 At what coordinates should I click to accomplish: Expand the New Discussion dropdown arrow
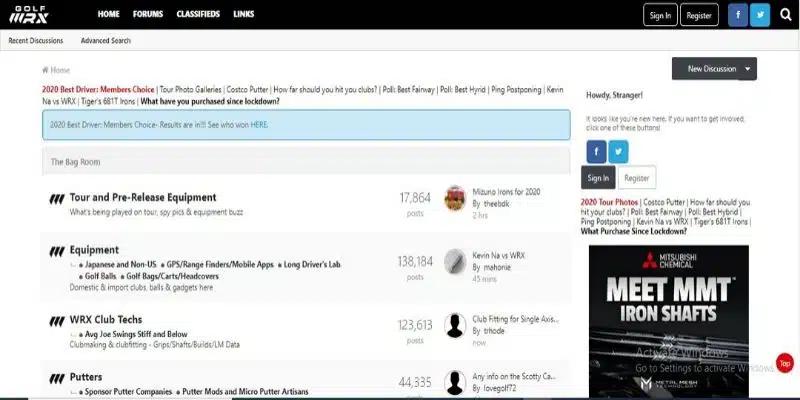pos(747,69)
